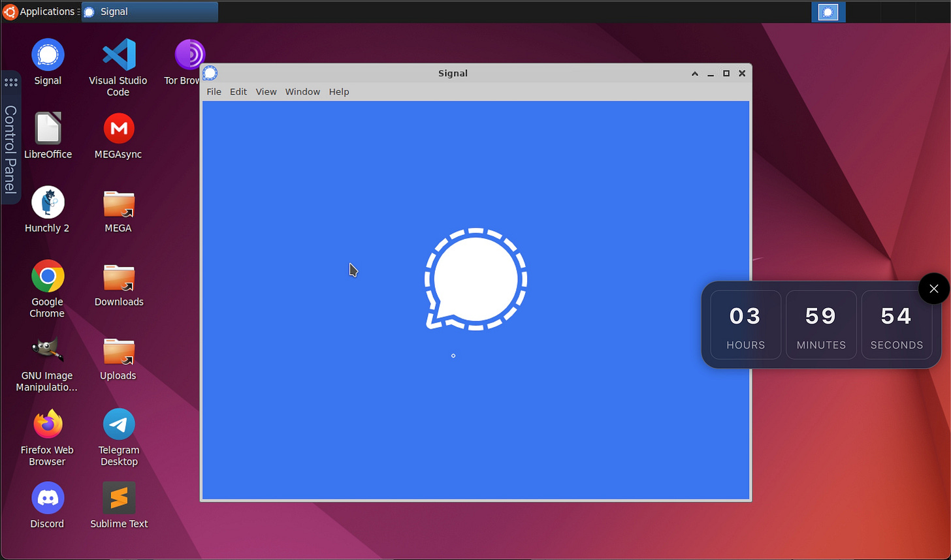951x560 pixels.
Task: Open Sublime Text desktop icon
Action: [118, 498]
